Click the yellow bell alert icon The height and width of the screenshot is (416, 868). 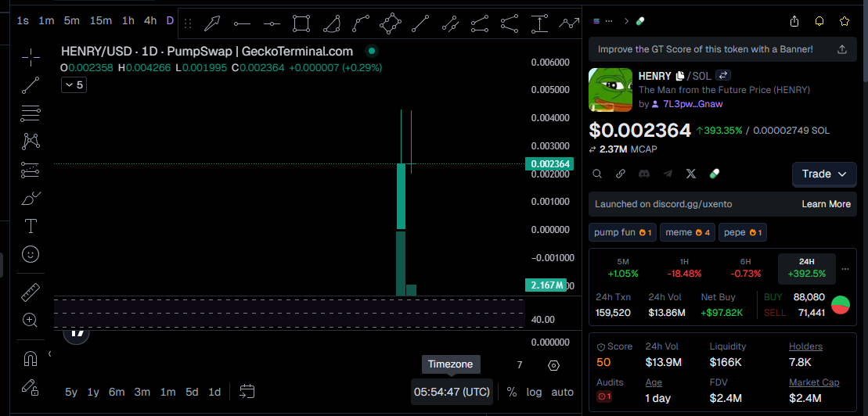[819, 21]
